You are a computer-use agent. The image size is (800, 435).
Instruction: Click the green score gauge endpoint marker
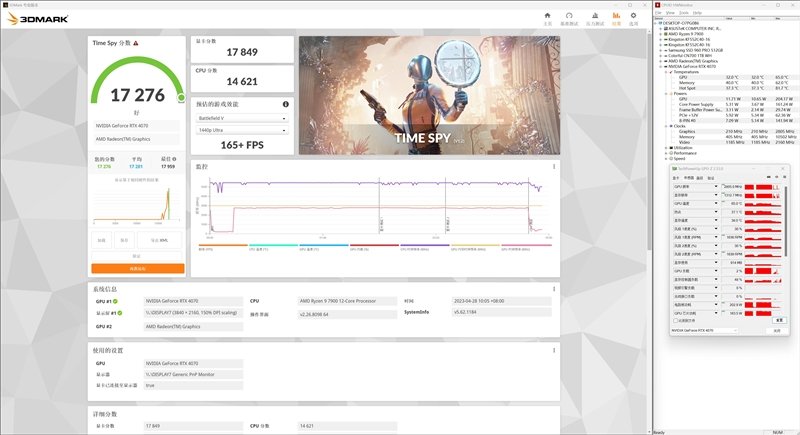181,97
